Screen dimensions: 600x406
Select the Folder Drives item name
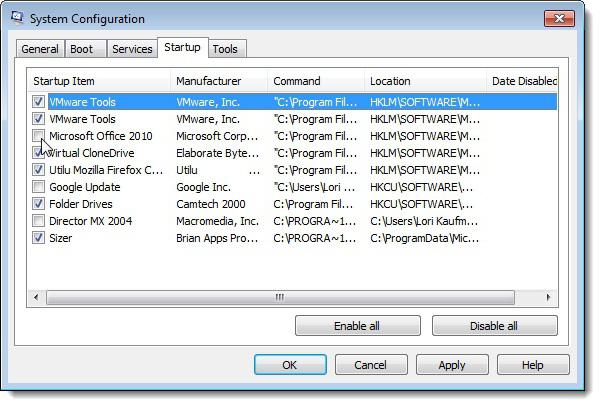[x=81, y=204]
